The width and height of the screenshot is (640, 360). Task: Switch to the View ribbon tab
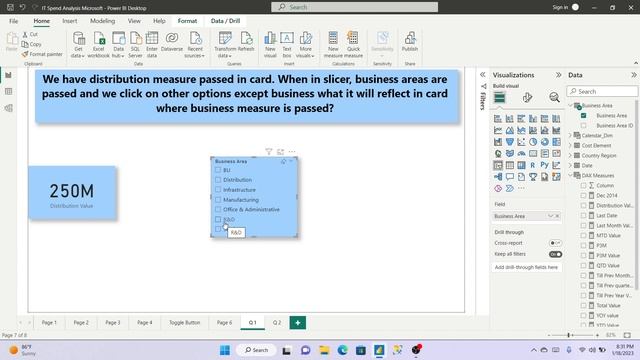(x=134, y=21)
